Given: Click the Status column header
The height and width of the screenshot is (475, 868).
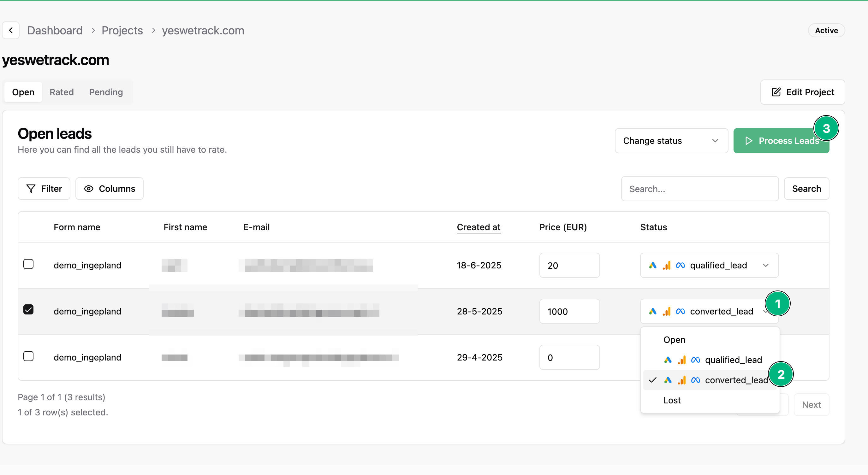Looking at the screenshot, I should [653, 227].
